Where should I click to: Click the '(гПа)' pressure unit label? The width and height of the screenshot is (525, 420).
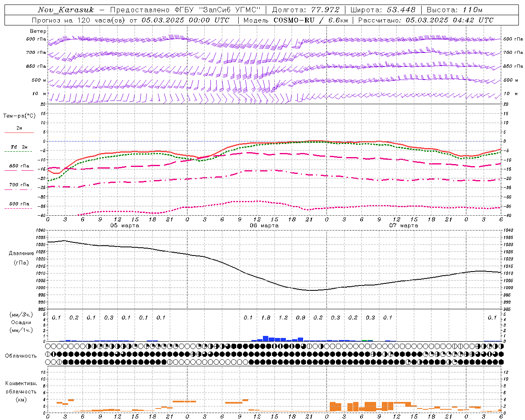[21, 263]
